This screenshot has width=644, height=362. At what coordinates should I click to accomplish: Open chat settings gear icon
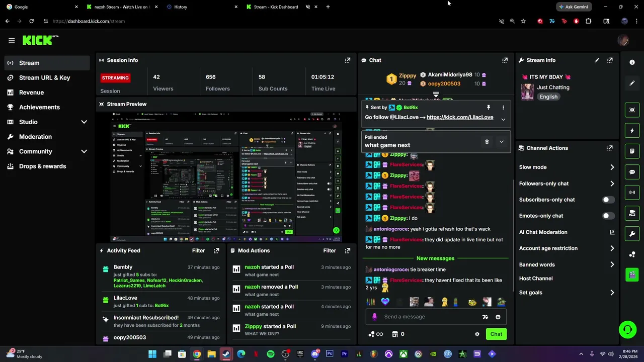tap(477, 334)
